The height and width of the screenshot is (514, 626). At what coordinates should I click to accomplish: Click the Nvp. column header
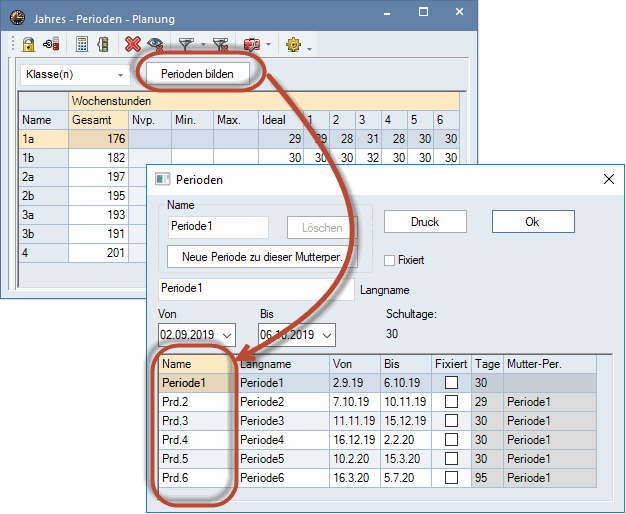click(150, 120)
